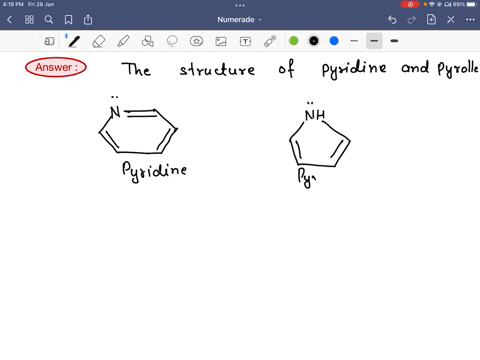The image size is (480, 360).
Task: Go back using the back arrow
Action: point(9,20)
